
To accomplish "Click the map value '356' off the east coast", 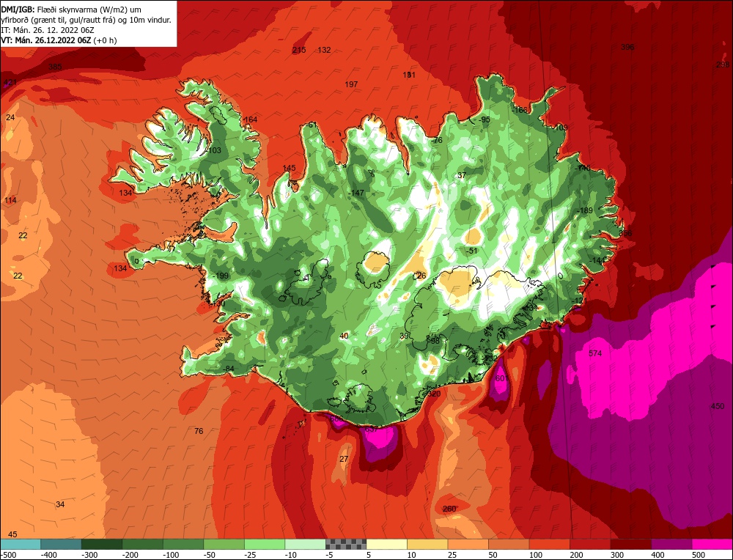I will pyautogui.click(x=625, y=233).
